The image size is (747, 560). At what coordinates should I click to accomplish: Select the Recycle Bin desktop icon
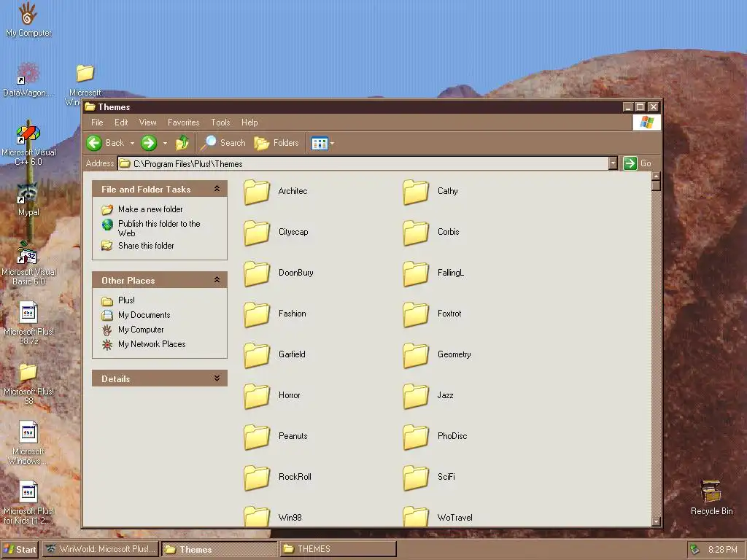711,497
